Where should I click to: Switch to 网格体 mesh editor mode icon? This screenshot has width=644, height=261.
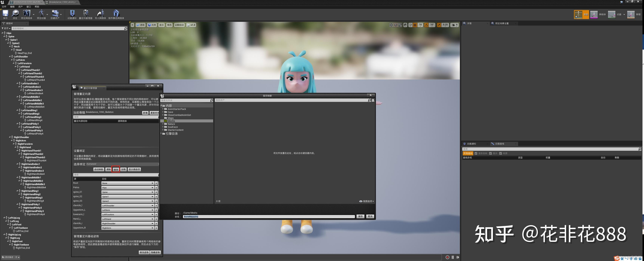click(x=594, y=15)
